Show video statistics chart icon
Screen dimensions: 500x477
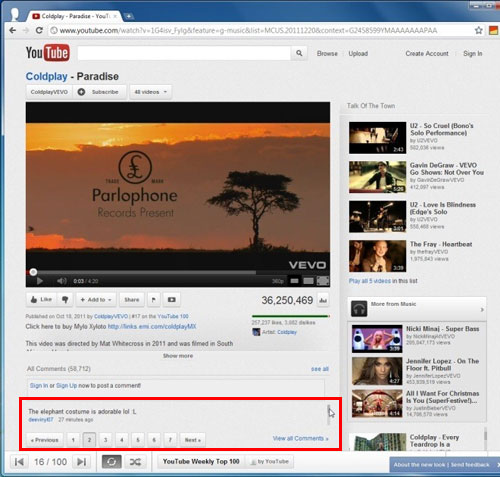point(322,300)
